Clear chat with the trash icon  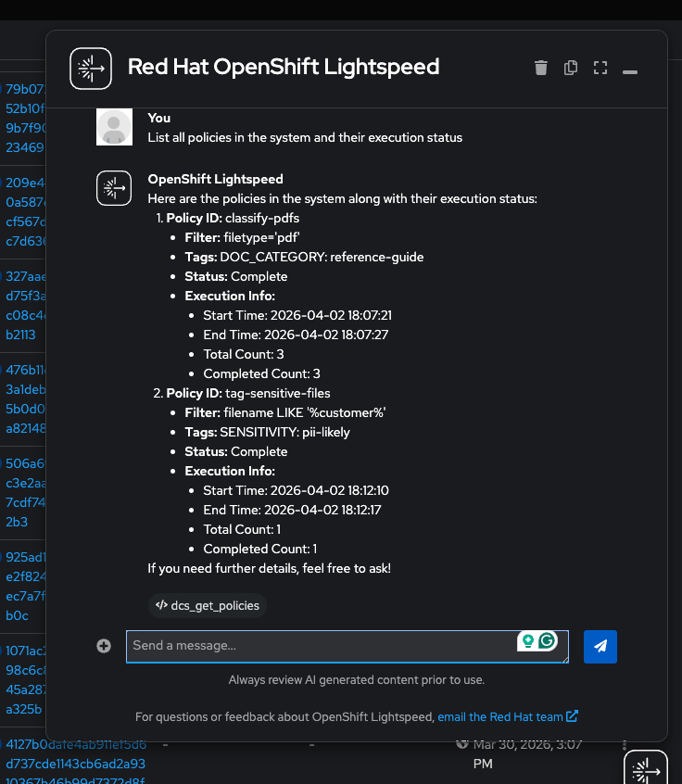pyautogui.click(x=541, y=68)
